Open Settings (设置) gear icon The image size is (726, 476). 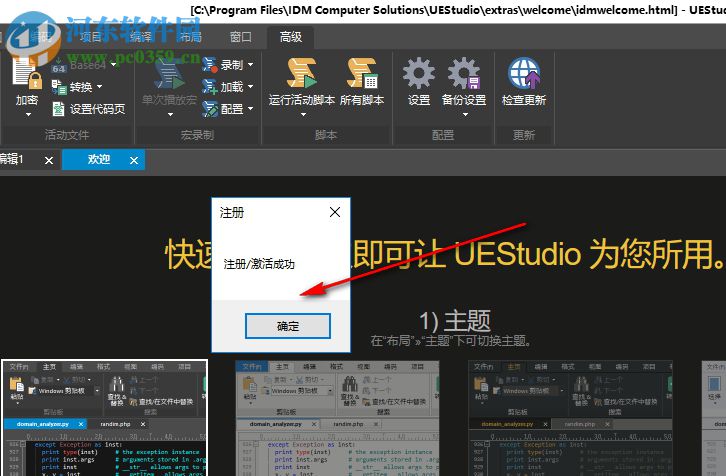pyautogui.click(x=419, y=73)
